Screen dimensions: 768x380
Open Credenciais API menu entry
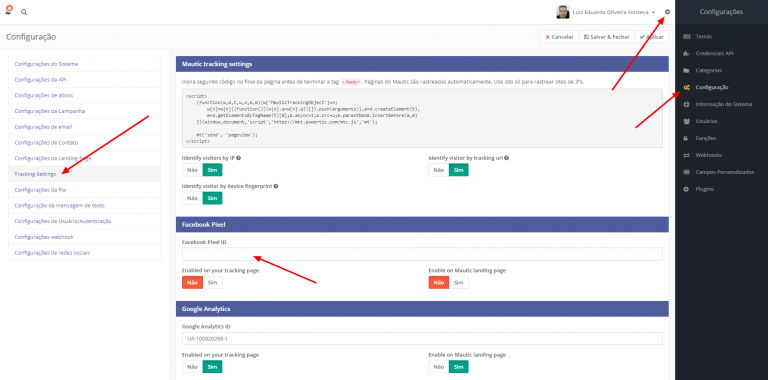coord(714,53)
